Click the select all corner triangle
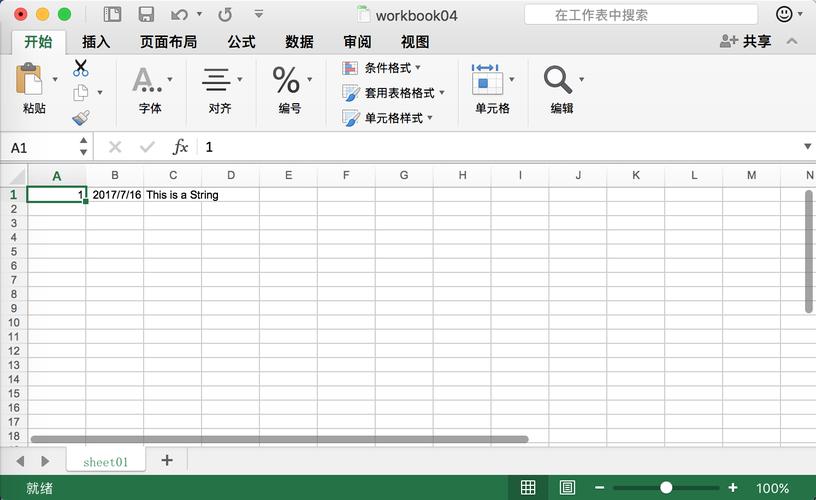This screenshot has width=816, height=500. click(x=17, y=176)
